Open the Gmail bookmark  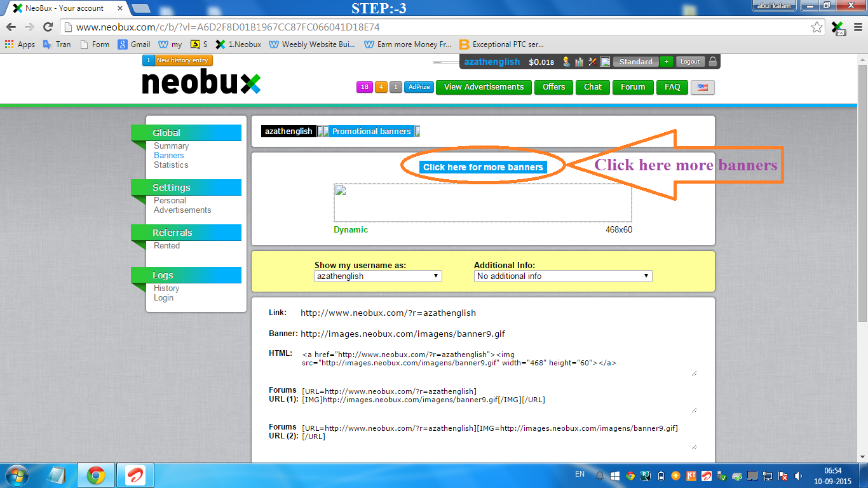tap(134, 44)
